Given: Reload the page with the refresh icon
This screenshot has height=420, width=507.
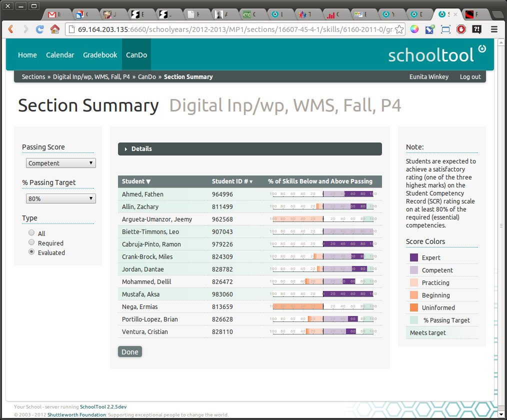Looking at the screenshot, I should click(x=40, y=29).
